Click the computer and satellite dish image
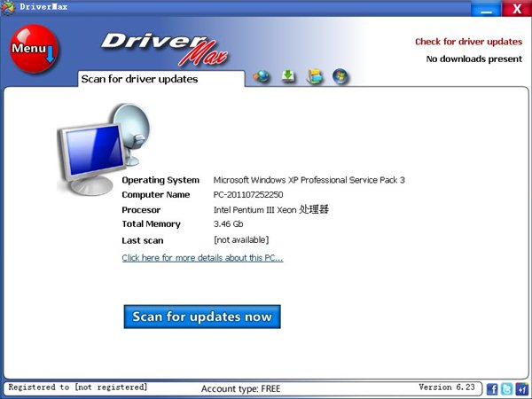Image resolution: width=532 pixels, height=399 pixels. (x=100, y=142)
